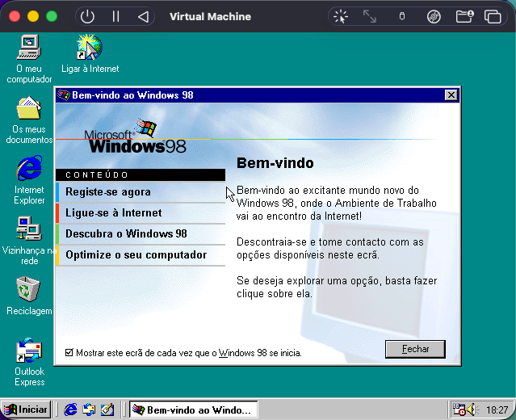
Task: Pause the virtual machine
Action: [x=115, y=16]
